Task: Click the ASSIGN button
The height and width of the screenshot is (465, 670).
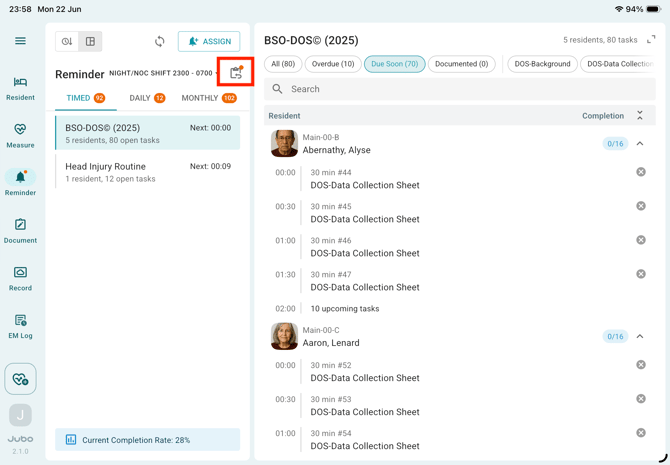Action: (x=209, y=41)
